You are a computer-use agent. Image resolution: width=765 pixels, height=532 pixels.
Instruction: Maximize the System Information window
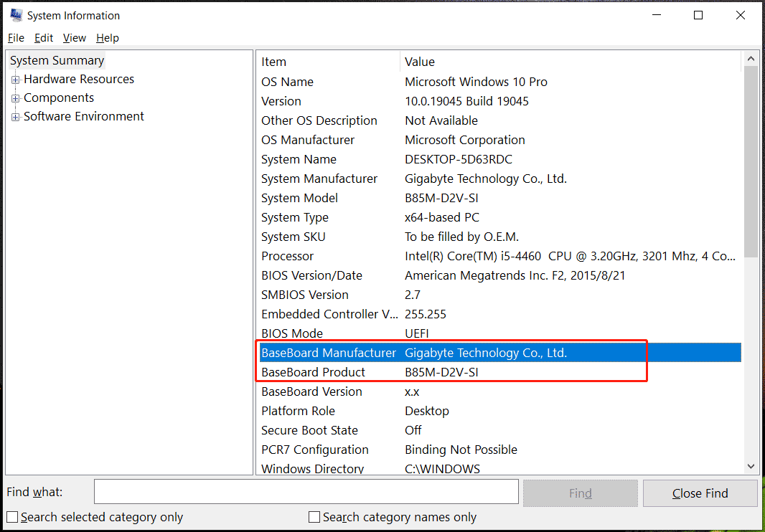click(698, 15)
